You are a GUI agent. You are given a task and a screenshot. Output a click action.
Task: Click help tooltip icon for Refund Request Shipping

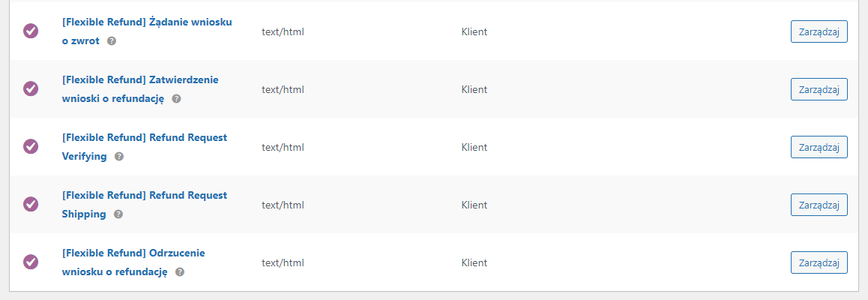[118, 214]
